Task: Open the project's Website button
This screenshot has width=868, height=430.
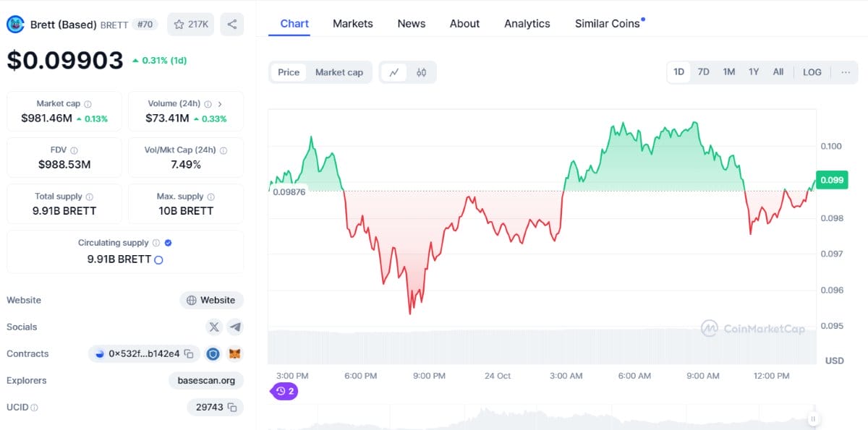Action: pyautogui.click(x=211, y=300)
